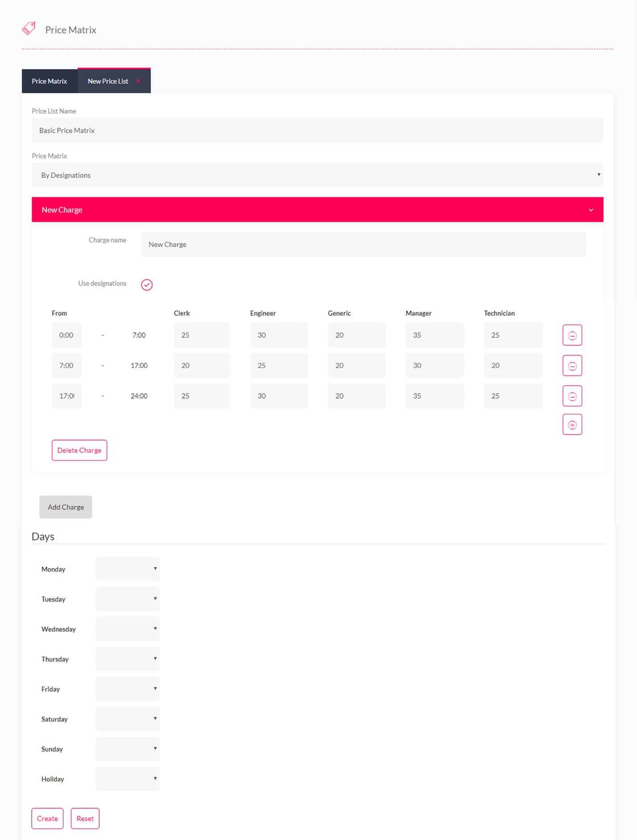The height and width of the screenshot is (840, 637).
Task: Switch to the Price Matrix tab
Action: [49, 81]
